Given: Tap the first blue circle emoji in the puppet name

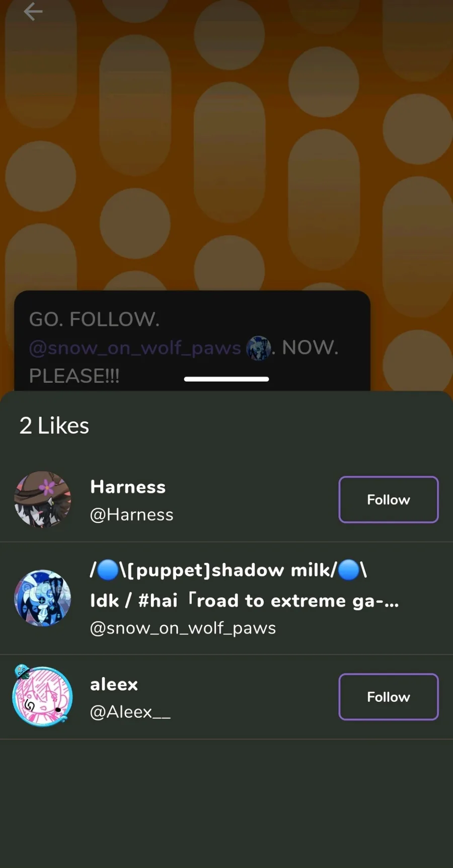Looking at the screenshot, I should [x=107, y=570].
